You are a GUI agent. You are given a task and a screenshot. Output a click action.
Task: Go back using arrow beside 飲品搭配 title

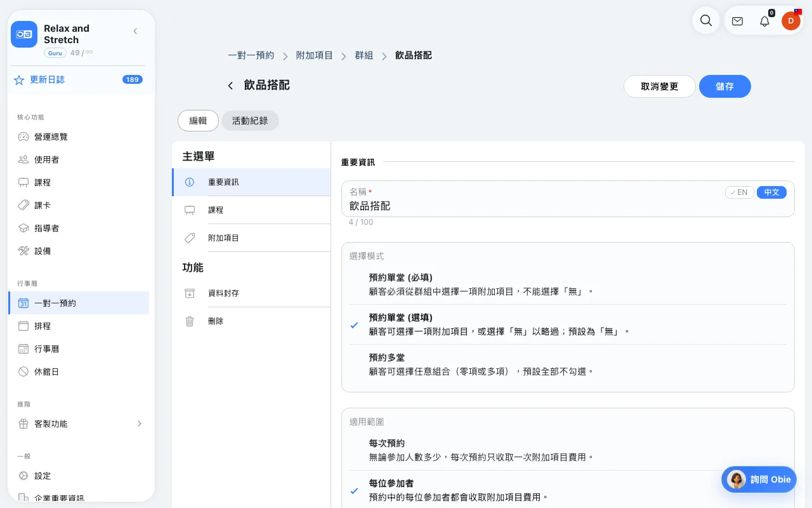point(230,85)
